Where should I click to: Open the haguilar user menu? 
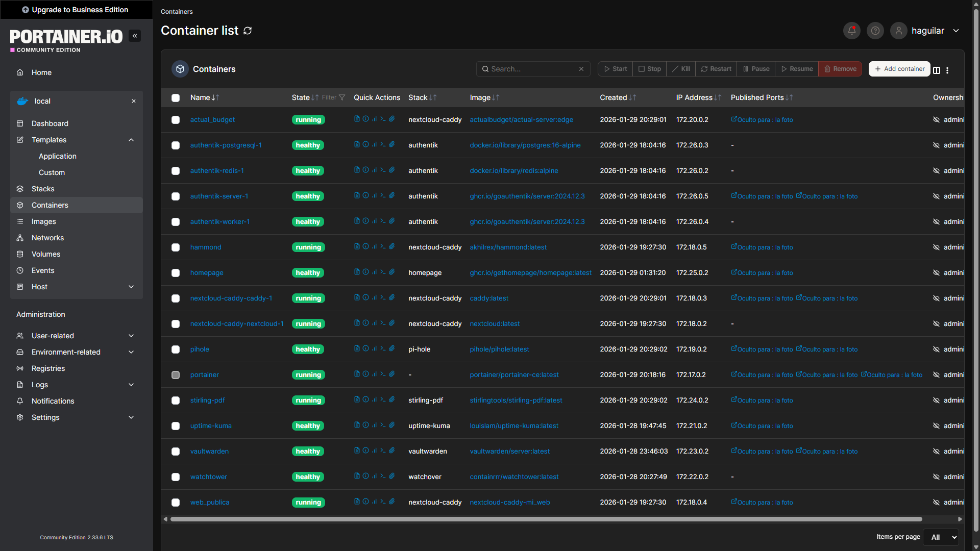(x=925, y=31)
